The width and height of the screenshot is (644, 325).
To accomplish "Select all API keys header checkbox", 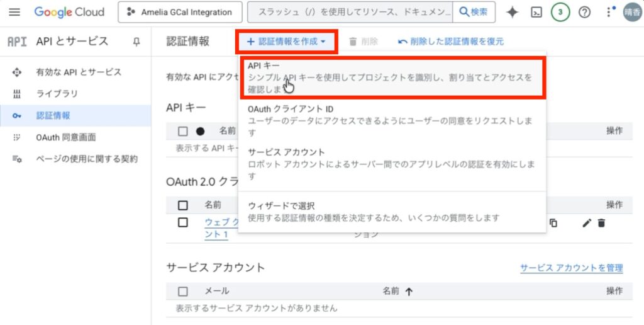I will pos(183,131).
